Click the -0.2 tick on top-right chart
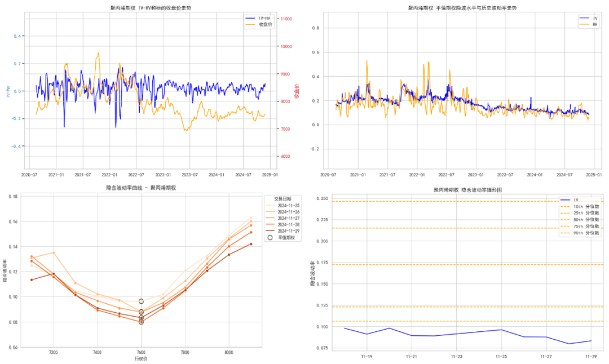This screenshot has height=364, width=609. point(314,149)
